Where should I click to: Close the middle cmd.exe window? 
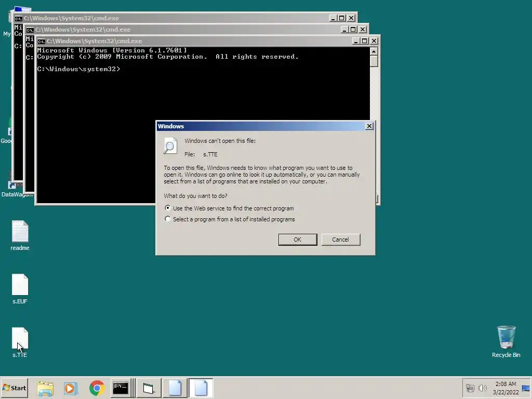pos(362,30)
